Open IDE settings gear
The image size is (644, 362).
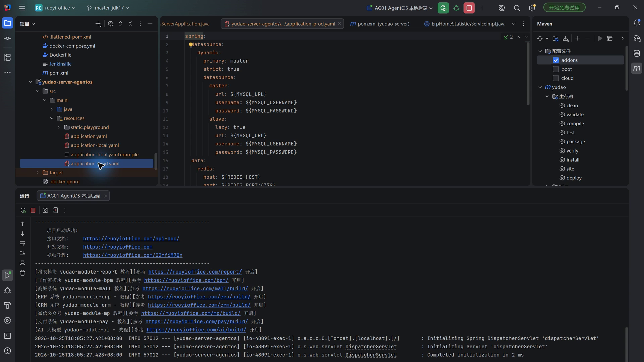click(532, 8)
